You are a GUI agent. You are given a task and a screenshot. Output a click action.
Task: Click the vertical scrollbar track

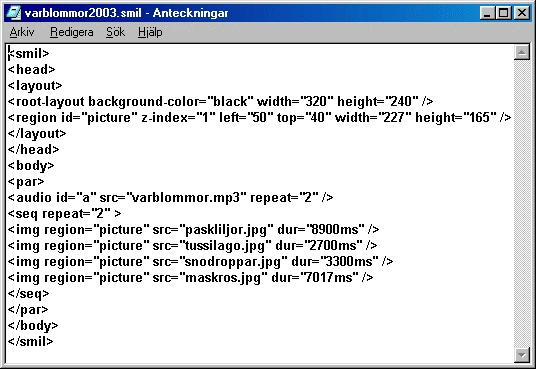tap(522, 204)
